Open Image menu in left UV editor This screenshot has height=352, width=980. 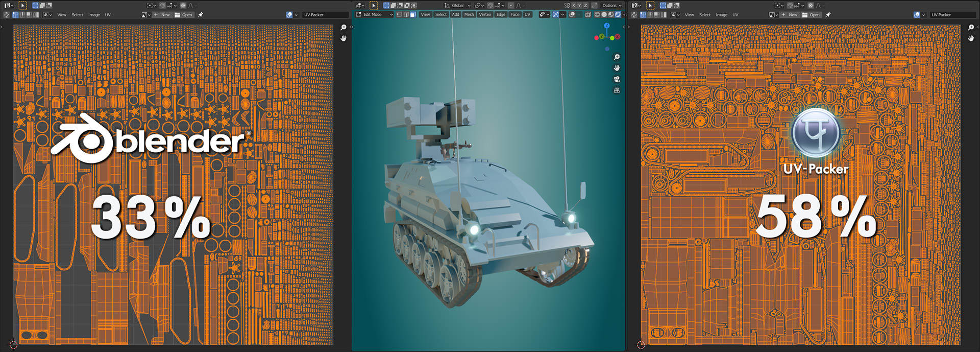tap(94, 15)
